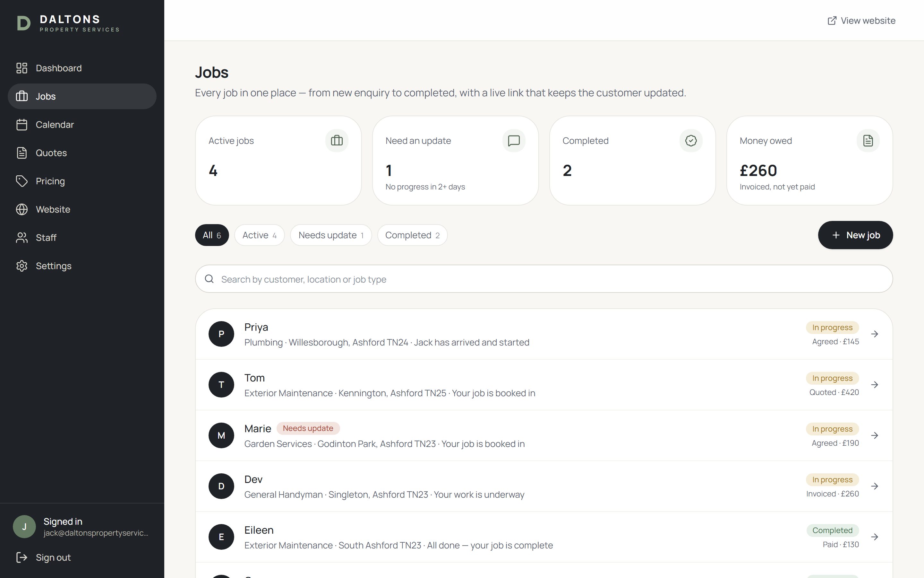Click the text Paid · £130
This screenshot has width=924, height=578.
pyautogui.click(x=841, y=545)
